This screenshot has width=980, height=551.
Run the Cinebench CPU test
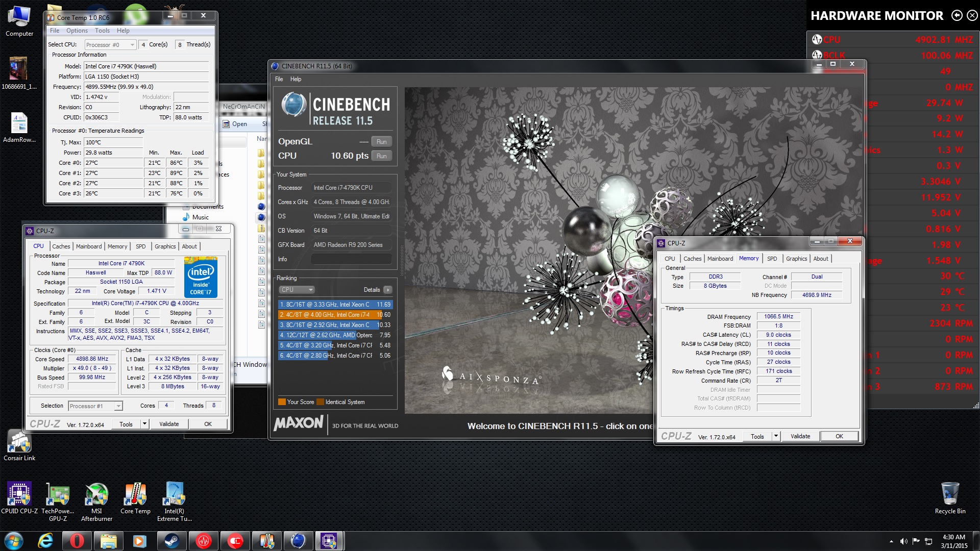[x=381, y=156]
